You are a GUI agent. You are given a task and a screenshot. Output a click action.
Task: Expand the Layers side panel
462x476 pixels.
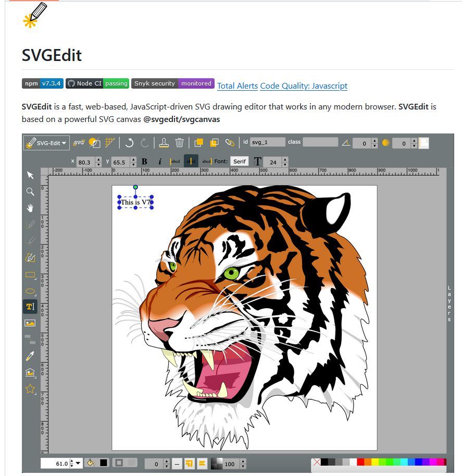point(449,303)
